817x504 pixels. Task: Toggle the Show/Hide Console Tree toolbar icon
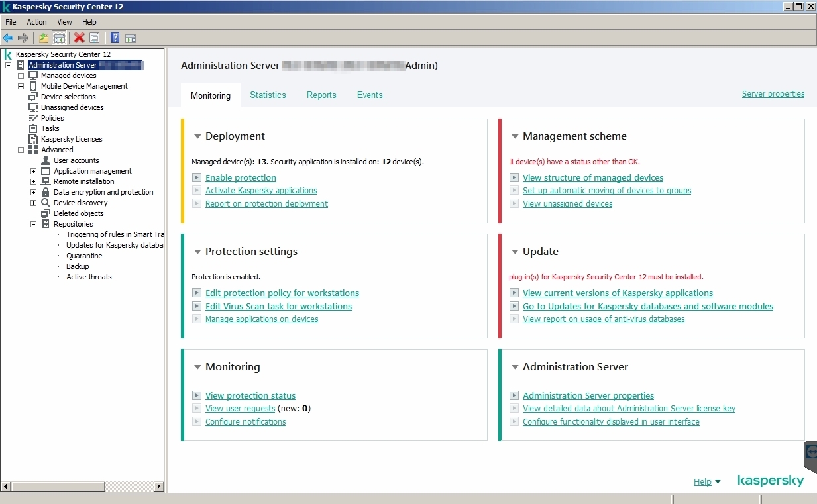[x=60, y=38]
